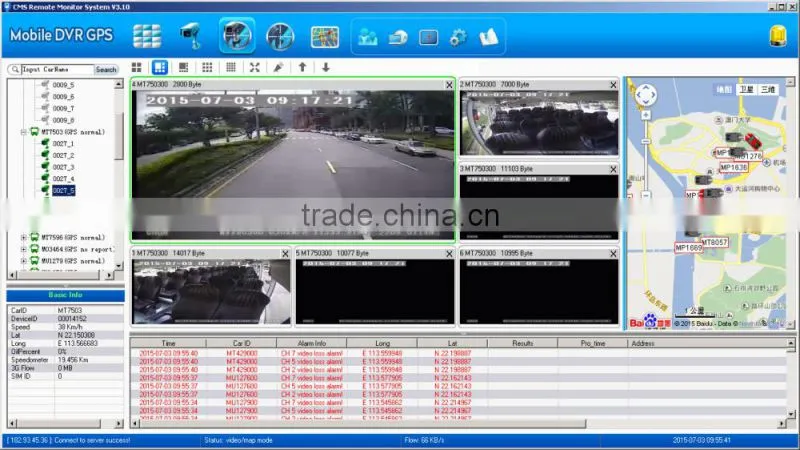Switch to sixteen-window grid layout
Viewport: 800px width, 450px height.
[231, 67]
